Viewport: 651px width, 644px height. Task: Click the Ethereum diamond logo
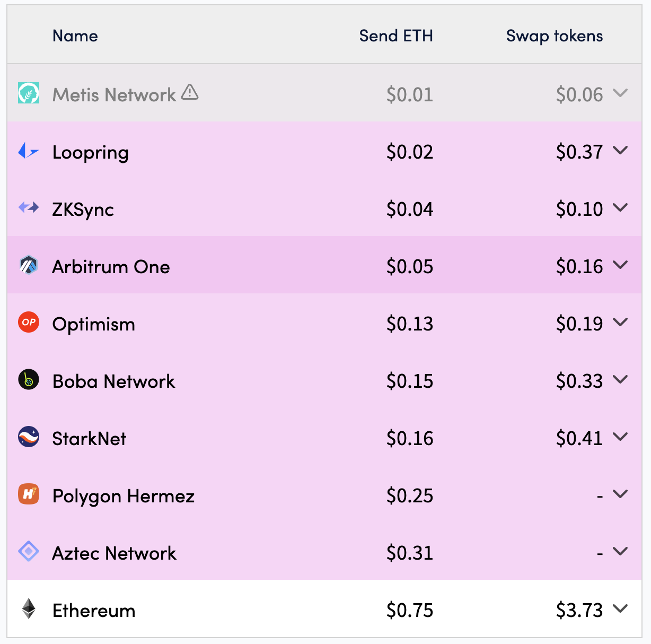click(x=29, y=608)
